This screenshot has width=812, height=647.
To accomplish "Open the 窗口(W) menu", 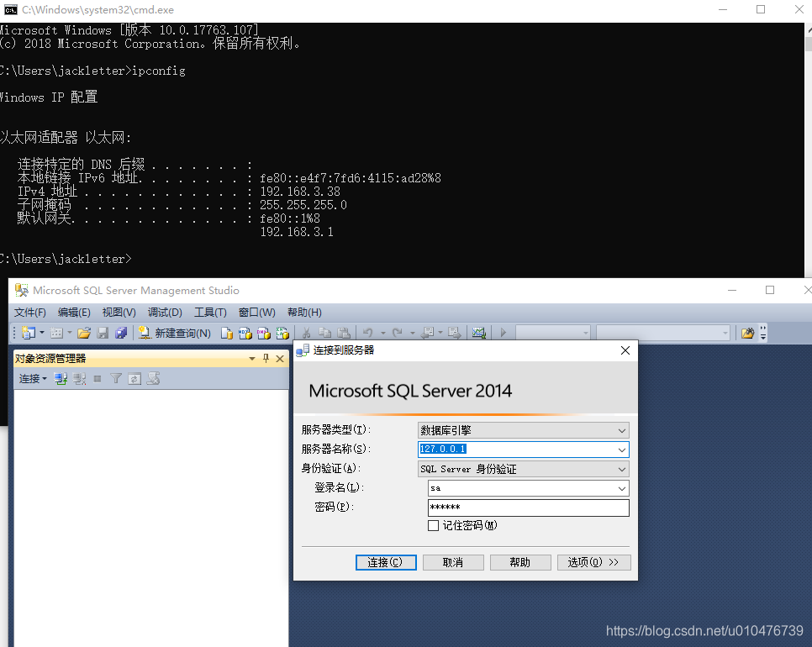I will tap(257, 312).
